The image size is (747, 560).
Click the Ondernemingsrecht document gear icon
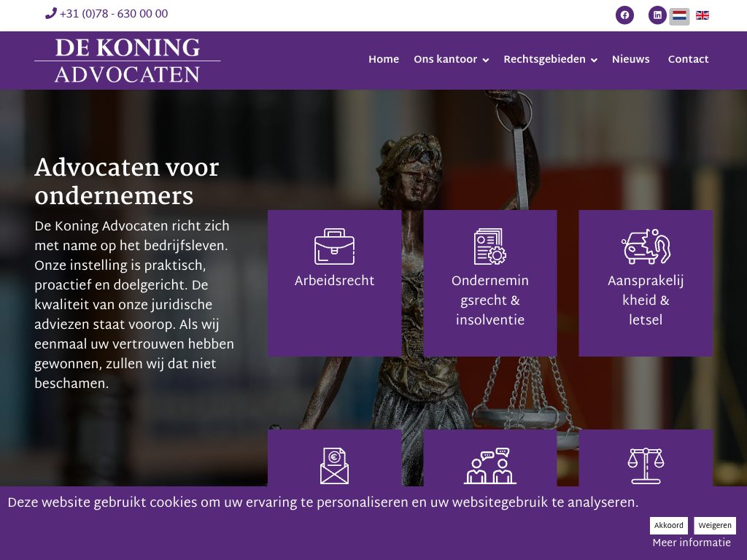(489, 246)
